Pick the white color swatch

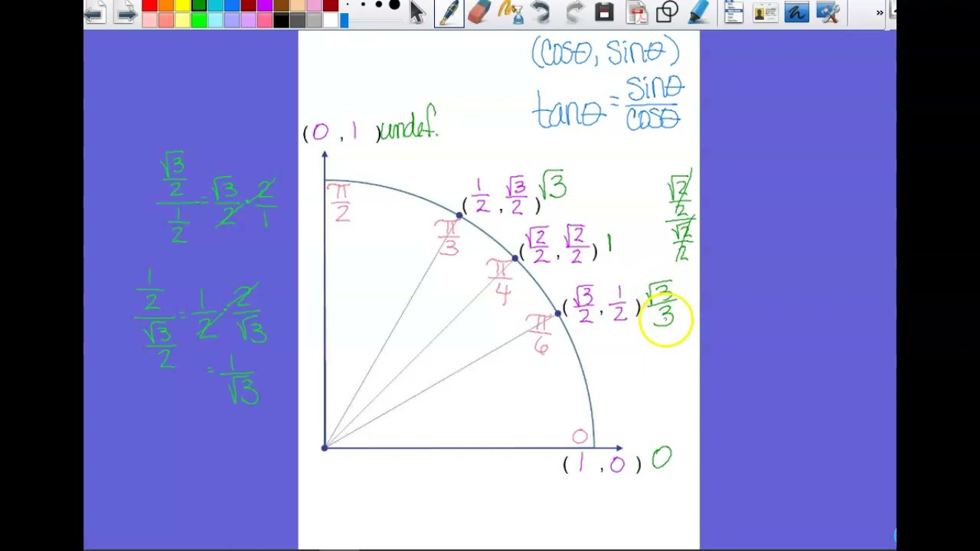(332, 20)
